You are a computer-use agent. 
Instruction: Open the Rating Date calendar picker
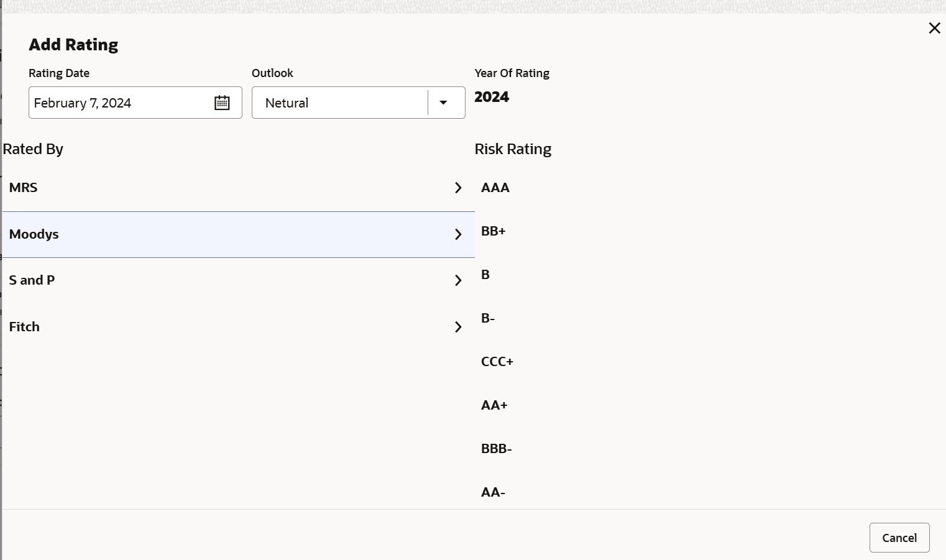click(222, 103)
